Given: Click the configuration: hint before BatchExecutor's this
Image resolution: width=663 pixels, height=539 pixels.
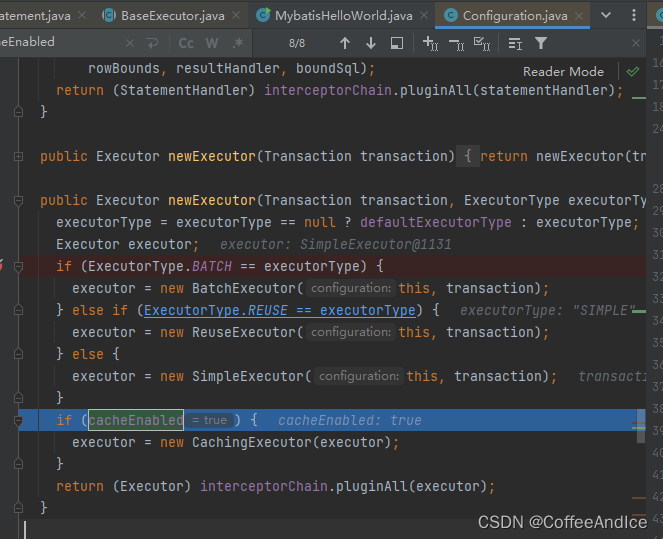Looking at the screenshot, I should point(351,288).
